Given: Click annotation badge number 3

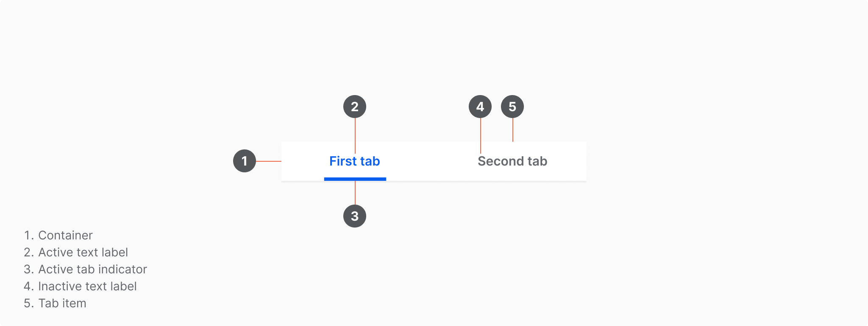Looking at the screenshot, I should (x=355, y=216).
